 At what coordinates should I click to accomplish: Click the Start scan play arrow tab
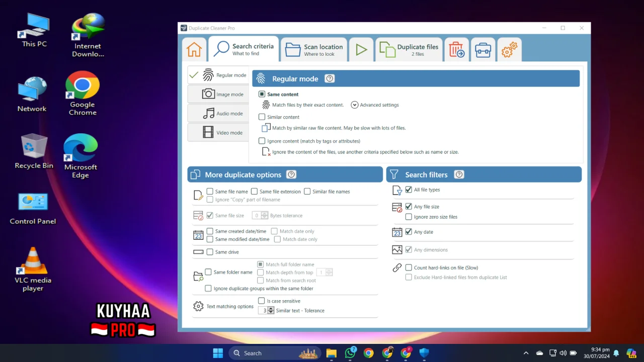[361, 50]
